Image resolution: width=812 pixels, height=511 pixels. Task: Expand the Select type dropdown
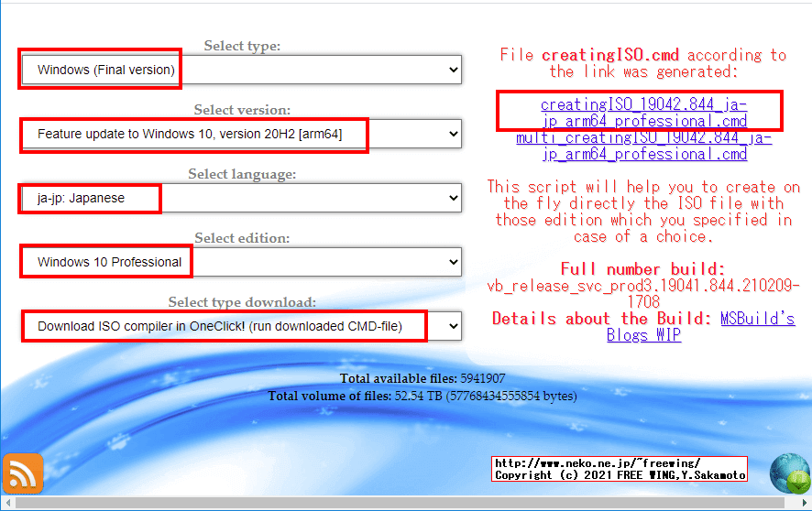tap(241, 70)
